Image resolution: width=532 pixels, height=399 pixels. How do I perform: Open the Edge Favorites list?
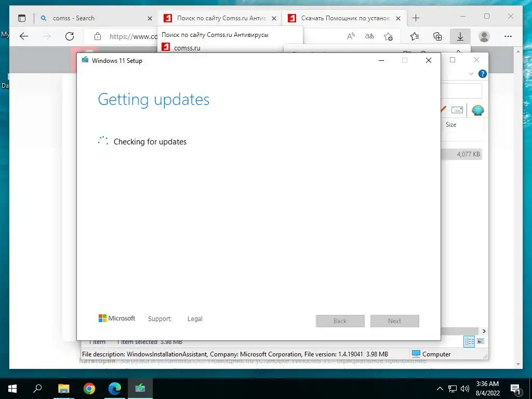[414, 36]
